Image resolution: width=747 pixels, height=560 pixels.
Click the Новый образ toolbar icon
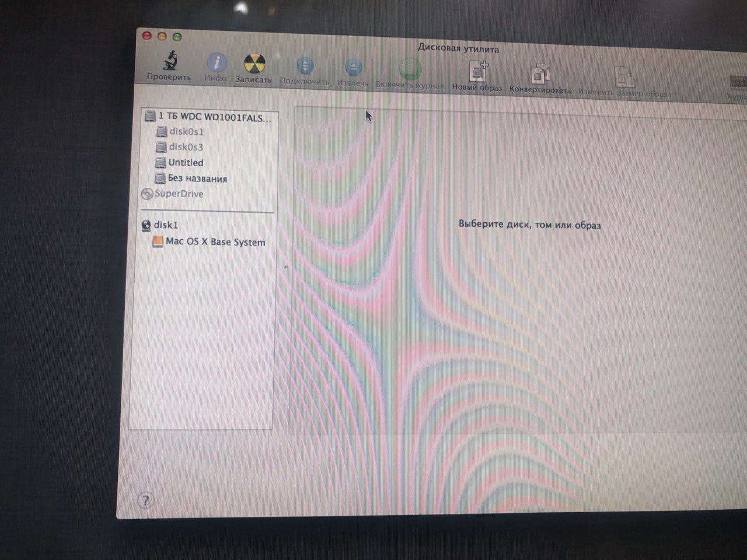pos(478,72)
